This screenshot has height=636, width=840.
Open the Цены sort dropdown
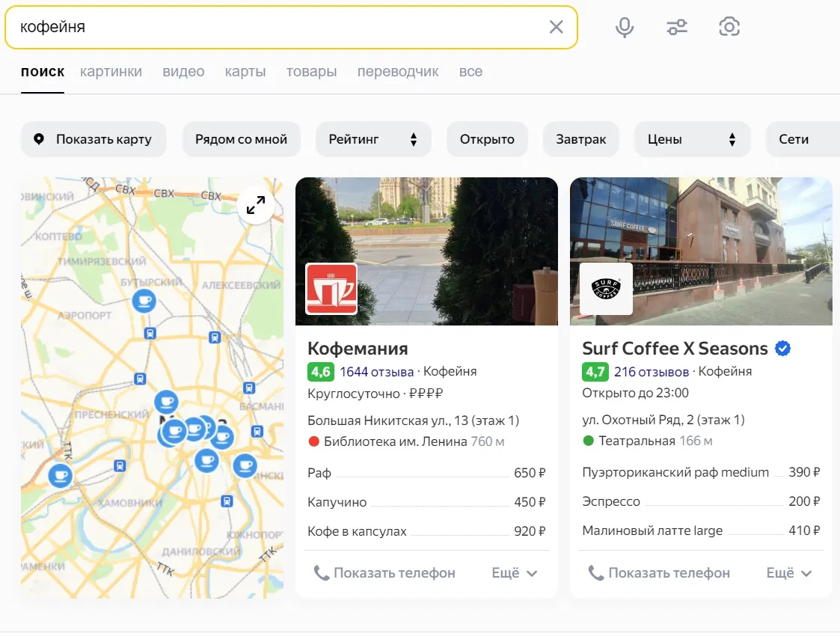tap(692, 139)
